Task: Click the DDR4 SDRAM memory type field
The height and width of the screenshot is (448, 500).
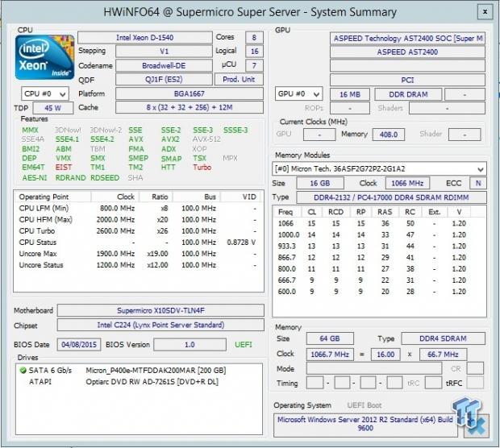Action: pos(443,338)
